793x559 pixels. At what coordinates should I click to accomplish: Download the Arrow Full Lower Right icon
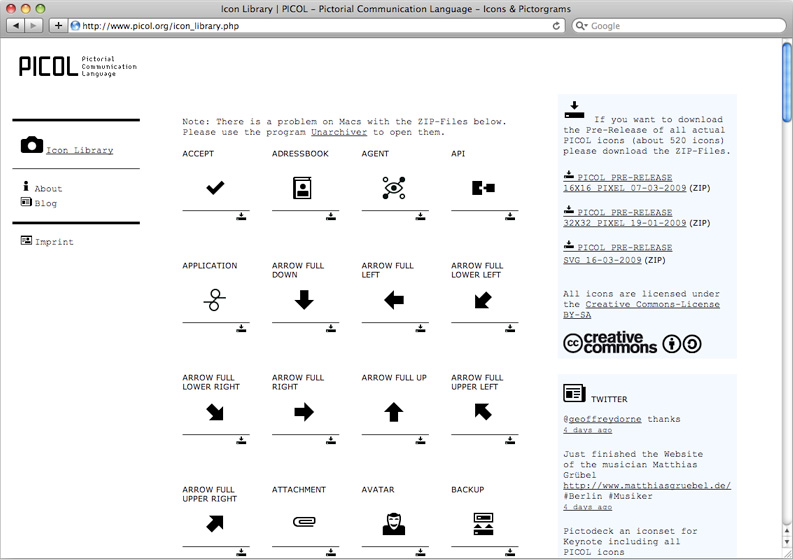[241, 441]
